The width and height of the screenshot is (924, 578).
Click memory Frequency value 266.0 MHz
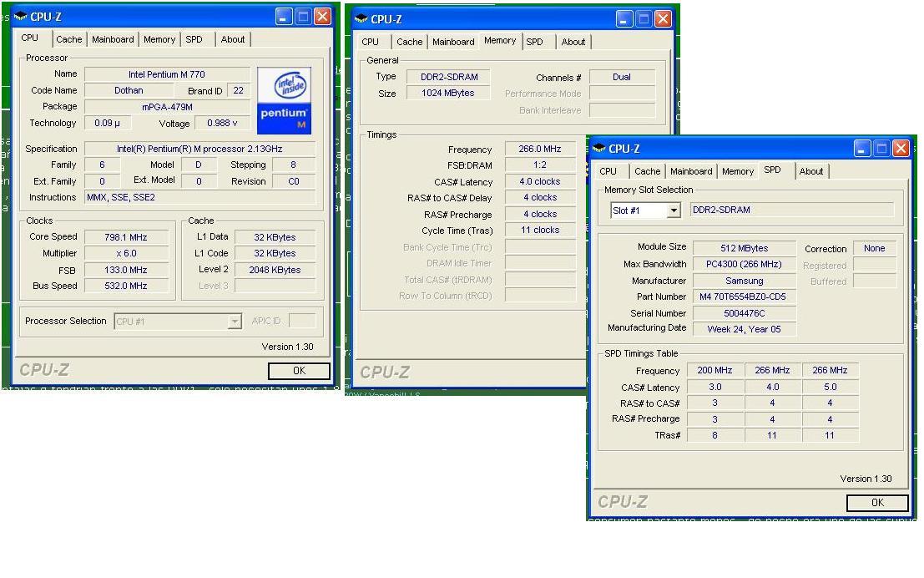coord(540,149)
